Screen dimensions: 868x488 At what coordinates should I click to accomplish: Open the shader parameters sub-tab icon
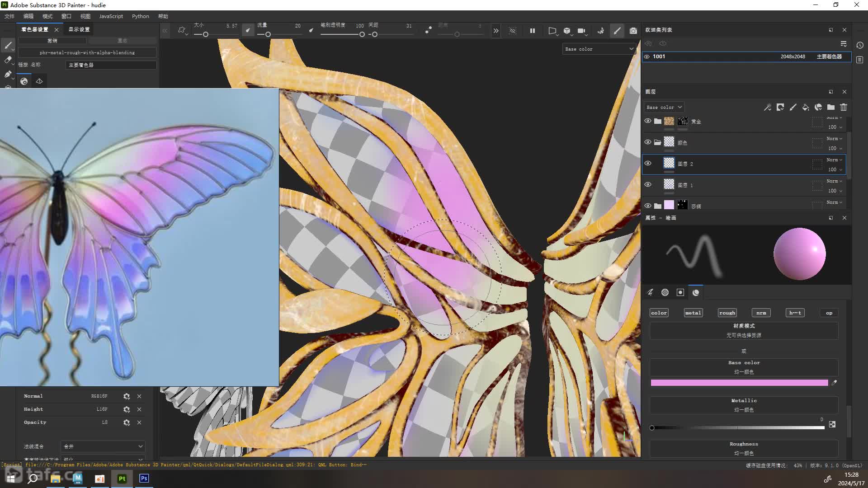click(x=24, y=81)
